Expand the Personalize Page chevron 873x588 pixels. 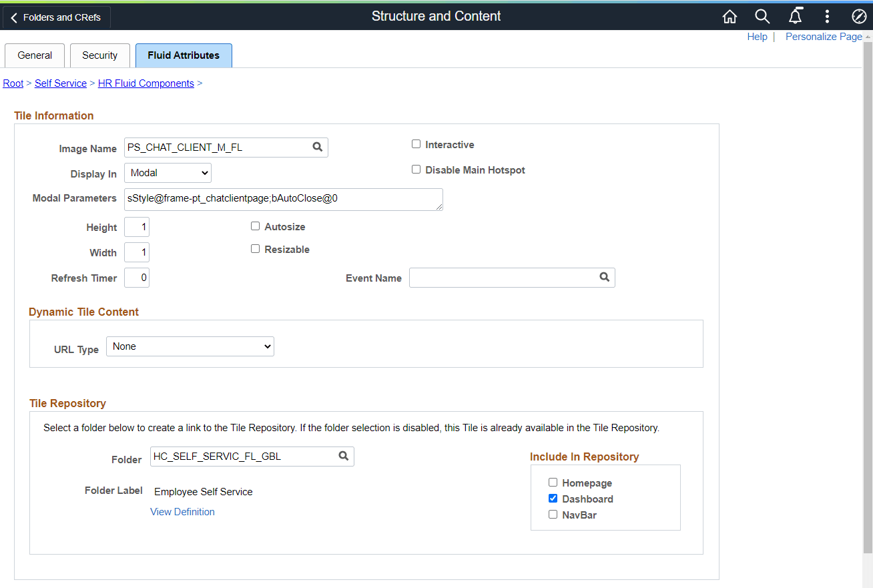pos(868,37)
